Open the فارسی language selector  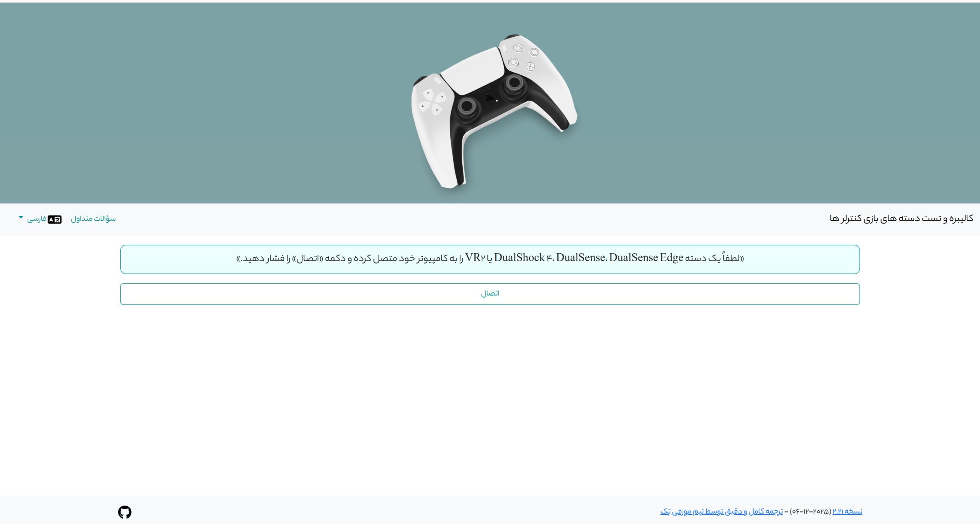coord(37,219)
